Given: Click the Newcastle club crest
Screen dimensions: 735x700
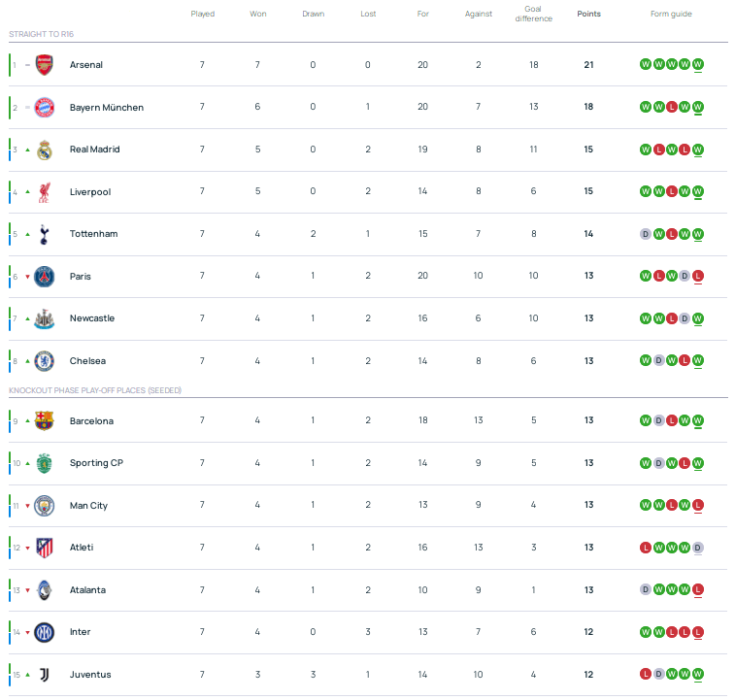Looking at the screenshot, I should click(44, 318).
